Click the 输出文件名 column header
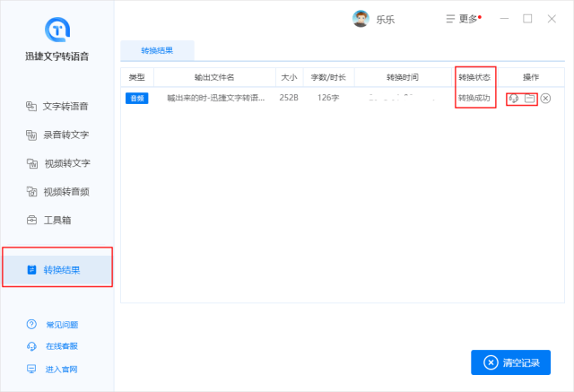This screenshot has height=392, width=574. (214, 77)
